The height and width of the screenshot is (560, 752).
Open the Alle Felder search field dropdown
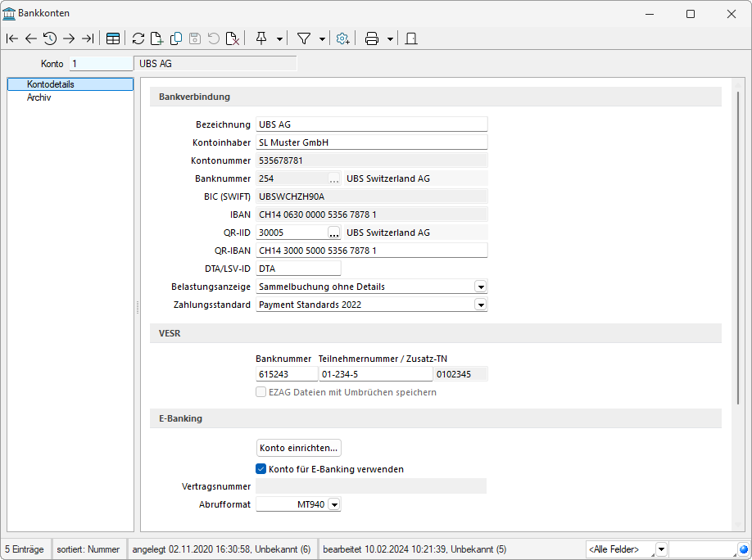click(661, 549)
